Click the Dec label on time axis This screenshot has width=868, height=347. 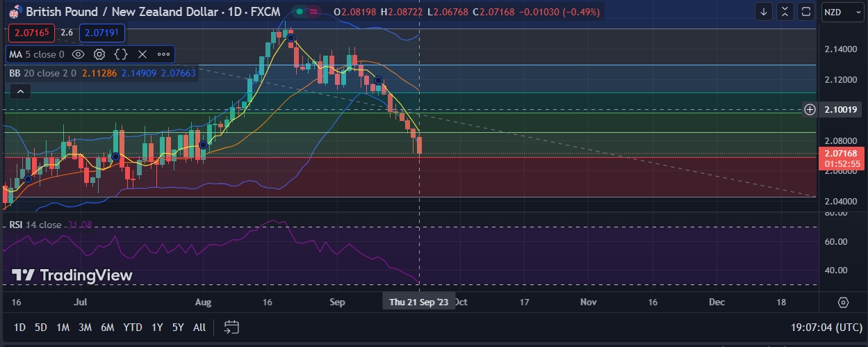pyautogui.click(x=716, y=302)
